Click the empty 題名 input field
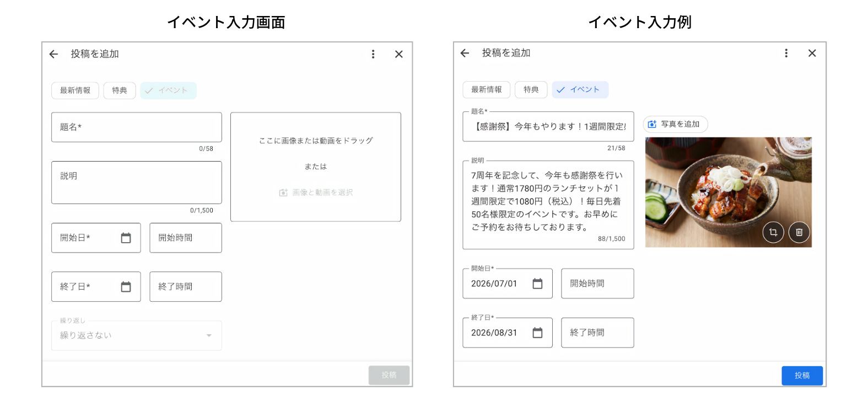This screenshot has width=868, height=412. click(x=137, y=127)
